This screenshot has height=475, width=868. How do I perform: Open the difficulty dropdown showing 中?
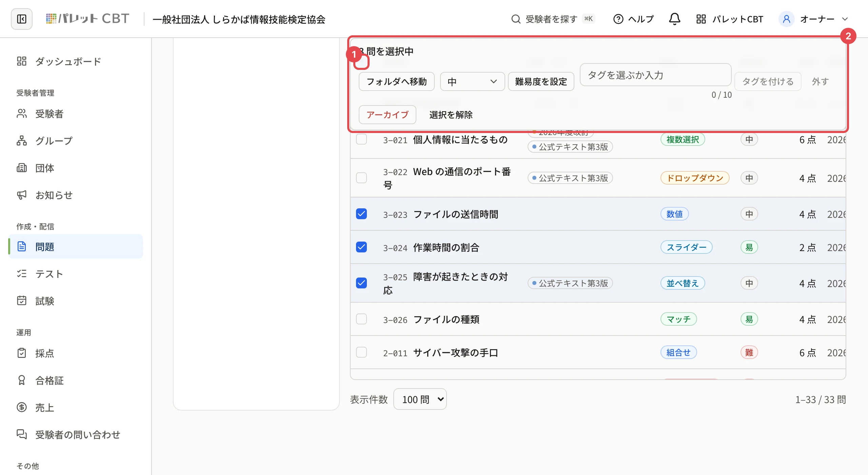472,82
